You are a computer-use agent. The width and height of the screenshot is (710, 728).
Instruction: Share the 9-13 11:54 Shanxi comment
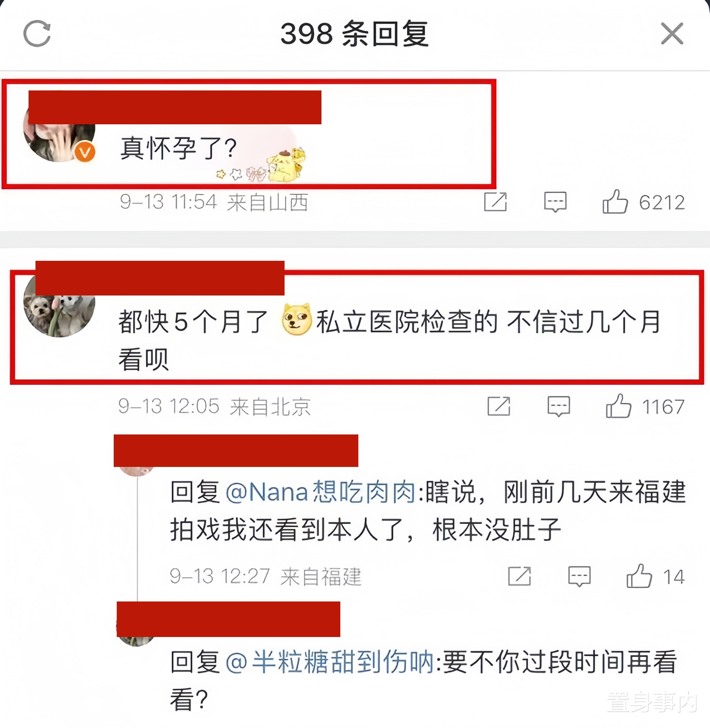(495, 202)
